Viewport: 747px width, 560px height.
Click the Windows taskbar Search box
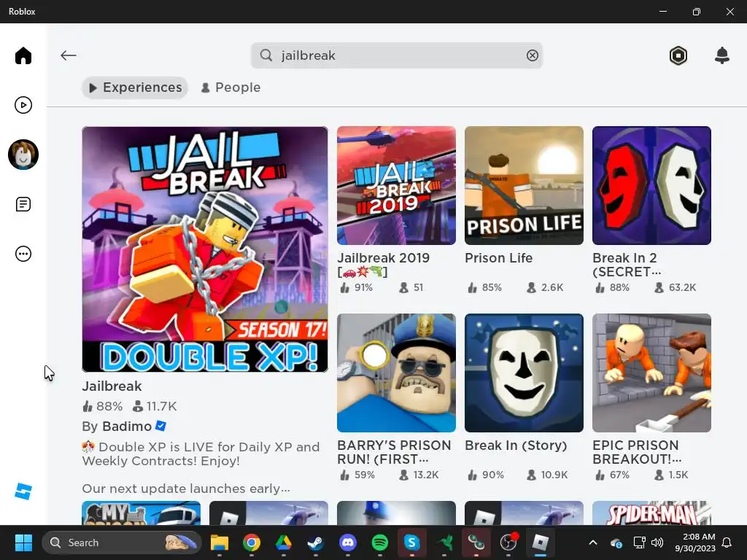click(x=122, y=542)
